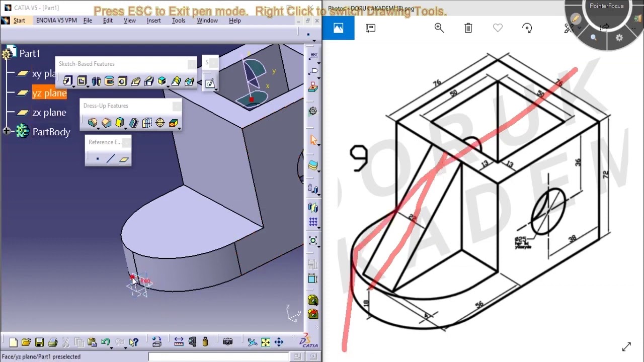Expand the Remove Face dropdown arrow
The height and width of the screenshot is (362, 644).
(179, 128)
